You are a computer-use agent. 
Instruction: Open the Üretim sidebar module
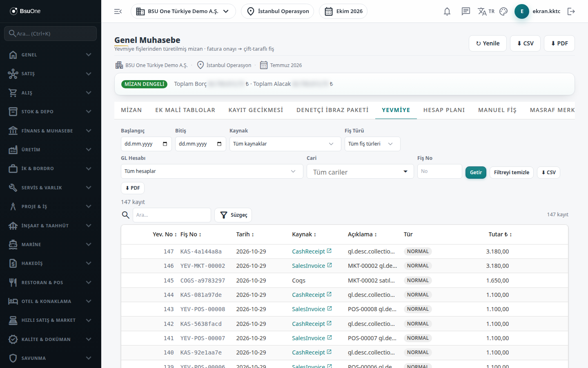point(51,150)
